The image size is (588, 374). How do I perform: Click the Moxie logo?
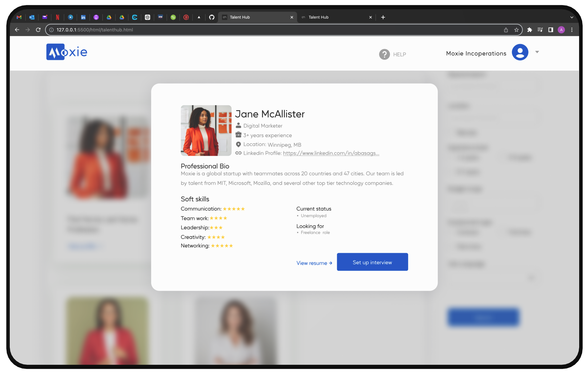[x=67, y=52]
